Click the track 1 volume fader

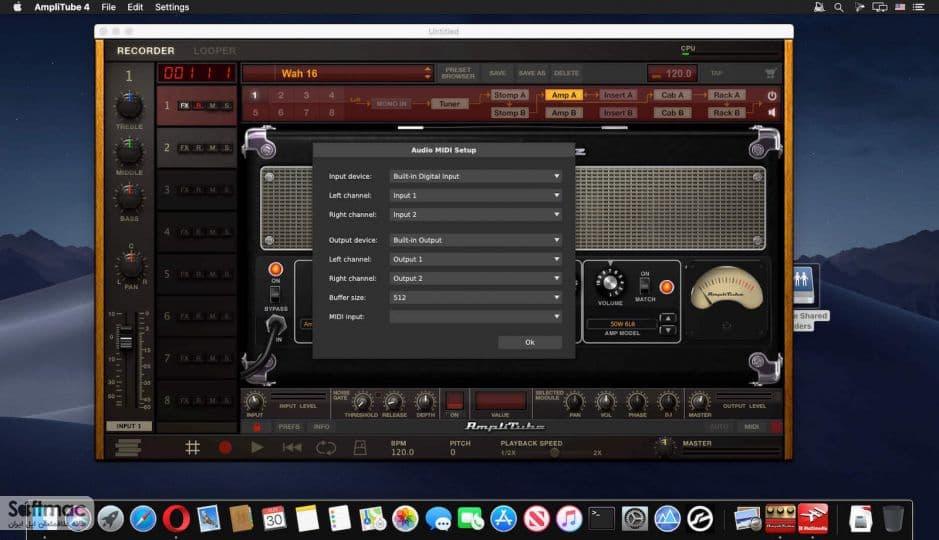(x=125, y=339)
